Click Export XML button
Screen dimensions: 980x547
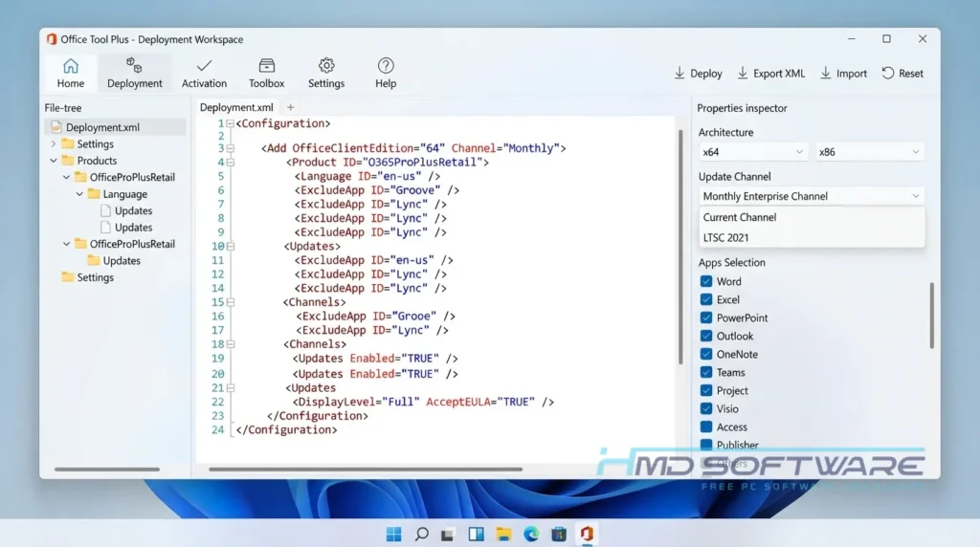771,73
